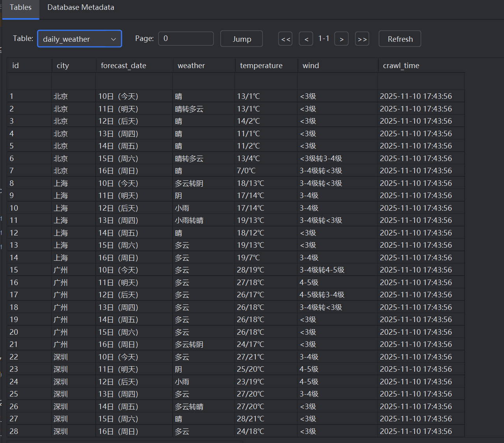
Task: Select temperature cell 7/0℃
Action: point(266,171)
